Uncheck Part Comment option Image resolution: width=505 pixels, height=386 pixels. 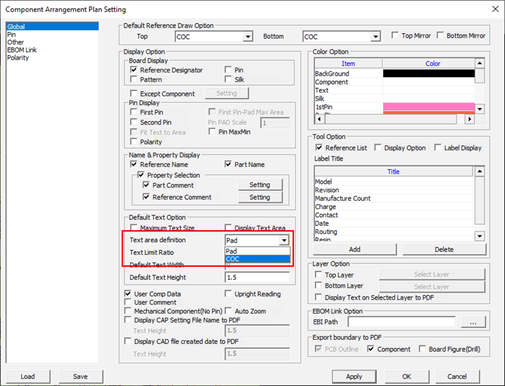(146, 185)
